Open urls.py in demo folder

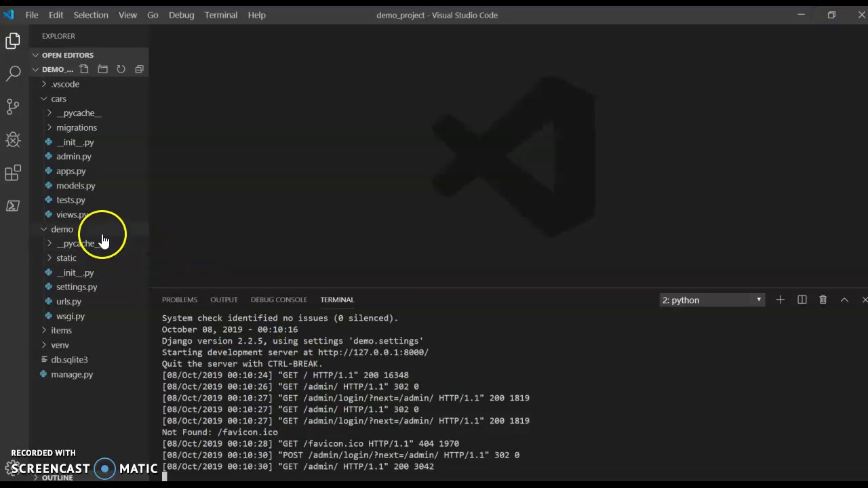[68, 302]
